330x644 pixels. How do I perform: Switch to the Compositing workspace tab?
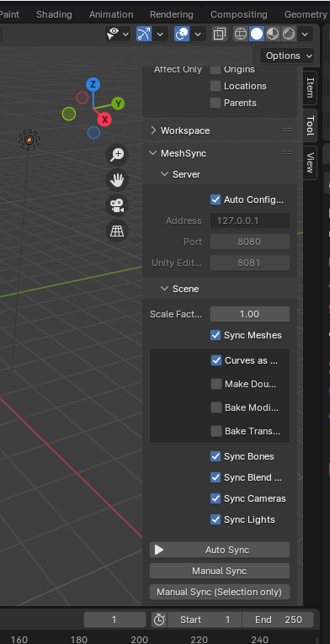point(239,14)
